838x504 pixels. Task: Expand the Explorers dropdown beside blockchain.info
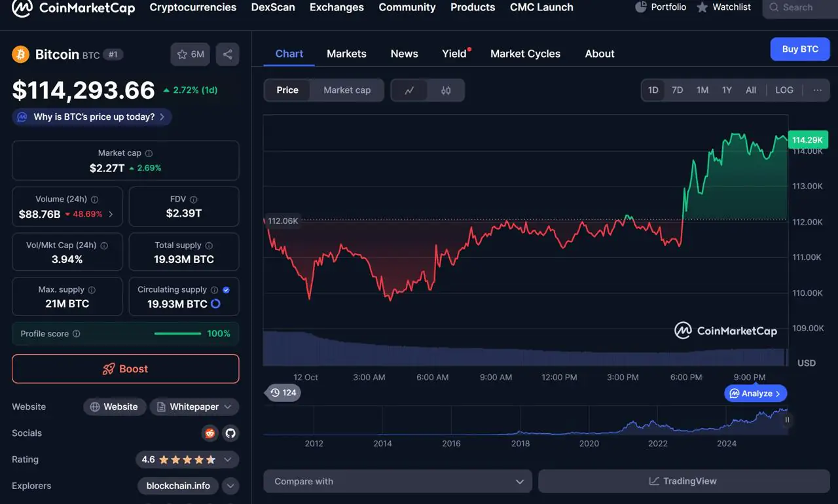(230, 486)
